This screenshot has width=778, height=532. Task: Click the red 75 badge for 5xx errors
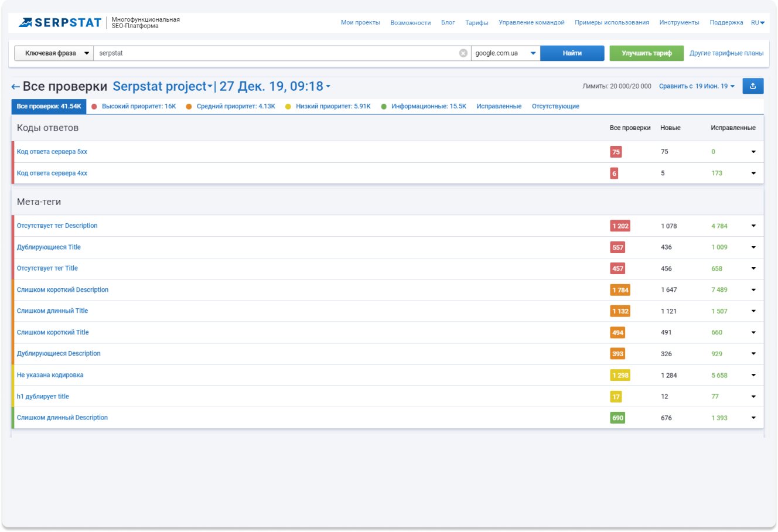click(x=616, y=152)
